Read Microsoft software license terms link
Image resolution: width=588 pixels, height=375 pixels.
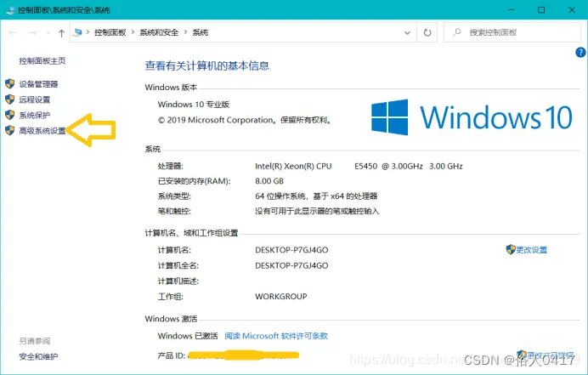click(276, 336)
